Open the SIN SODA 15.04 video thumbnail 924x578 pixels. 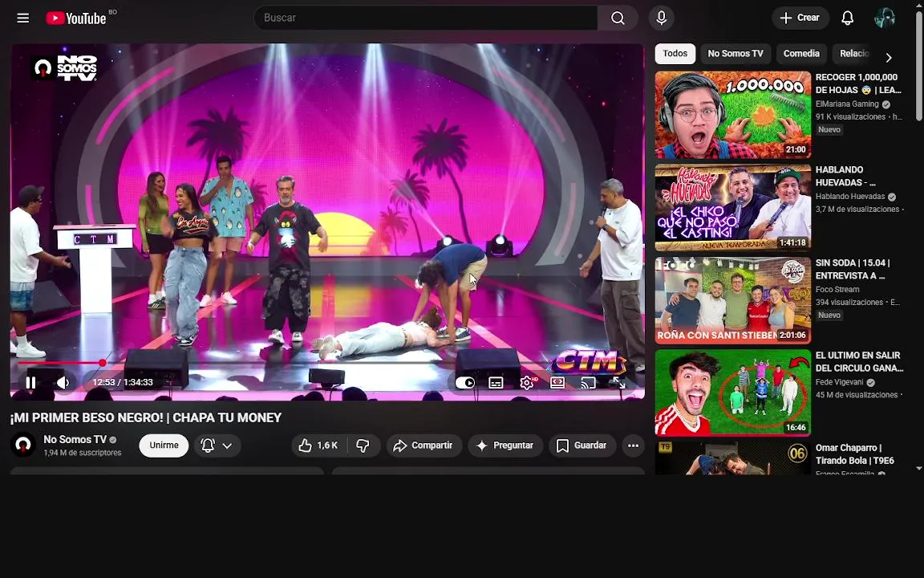[x=733, y=300]
